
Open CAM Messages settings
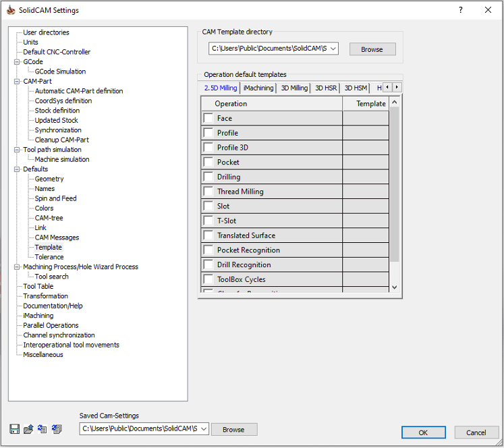[57, 237]
